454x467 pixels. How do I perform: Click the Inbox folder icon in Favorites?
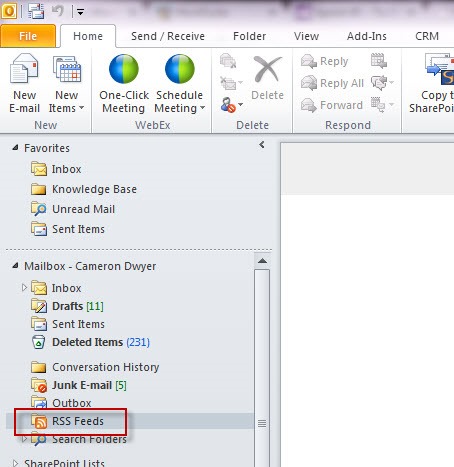point(39,169)
